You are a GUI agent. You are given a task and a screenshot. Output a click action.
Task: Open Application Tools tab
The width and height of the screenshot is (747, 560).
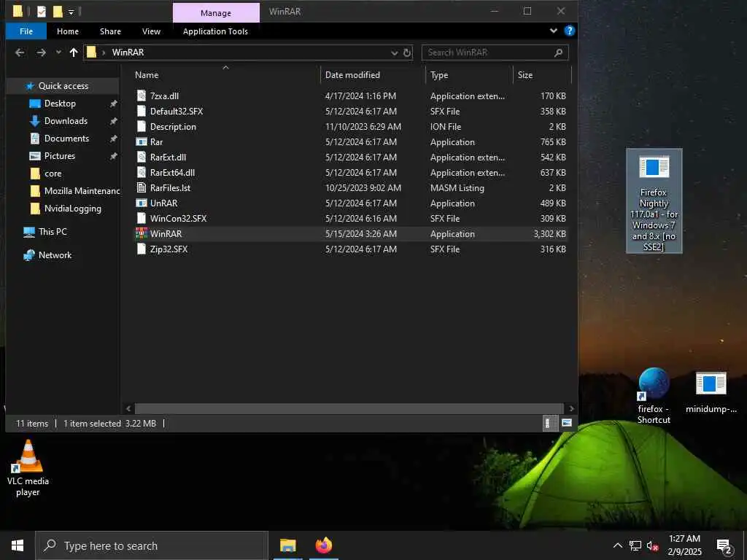[215, 31]
